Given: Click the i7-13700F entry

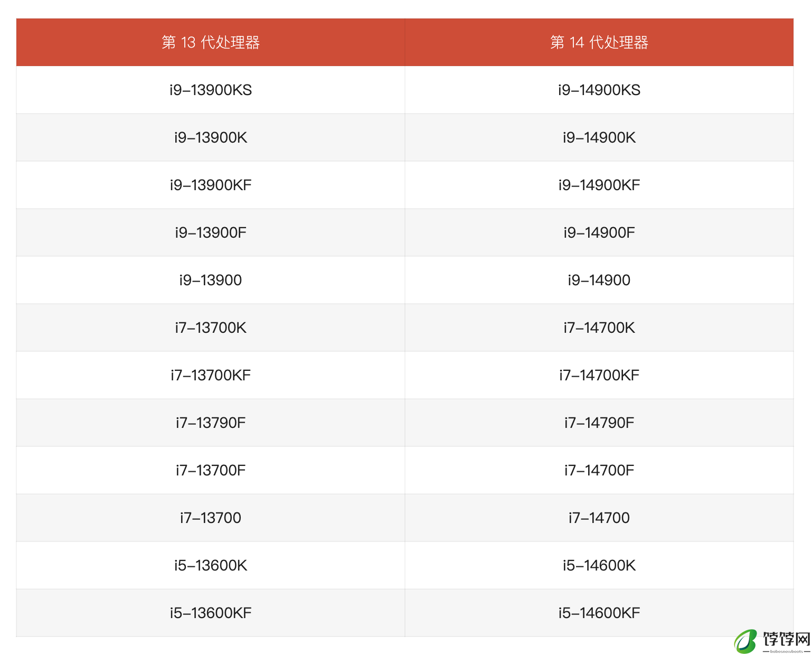Looking at the screenshot, I should (x=211, y=470).
